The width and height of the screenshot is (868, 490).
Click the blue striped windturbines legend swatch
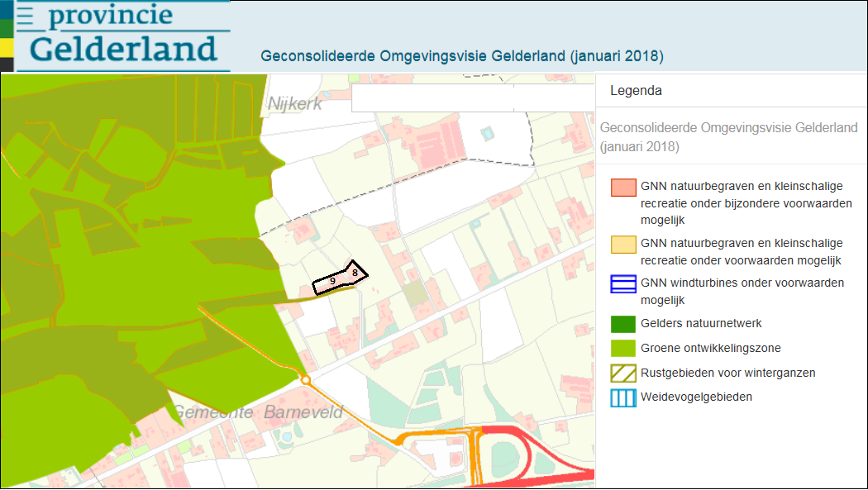tap(623, 284)
